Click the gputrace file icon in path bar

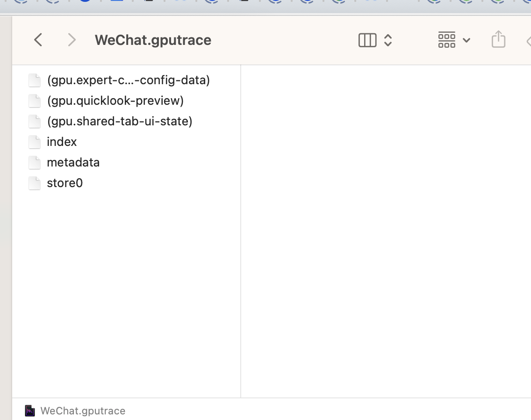tap(30, 411)
